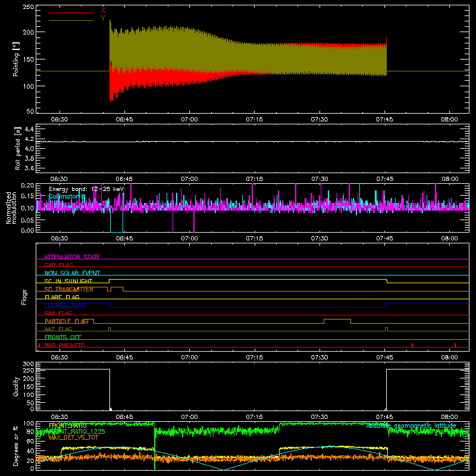Viewport: 476px width, 476px height.
Task: Click the olive Y legend label
Action: click(x=103, y=18)
